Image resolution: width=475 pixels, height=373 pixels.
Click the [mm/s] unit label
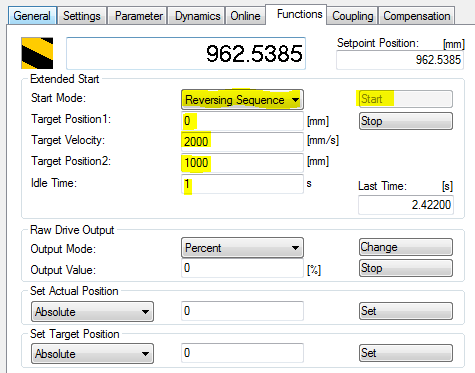(x=323, y=140)
